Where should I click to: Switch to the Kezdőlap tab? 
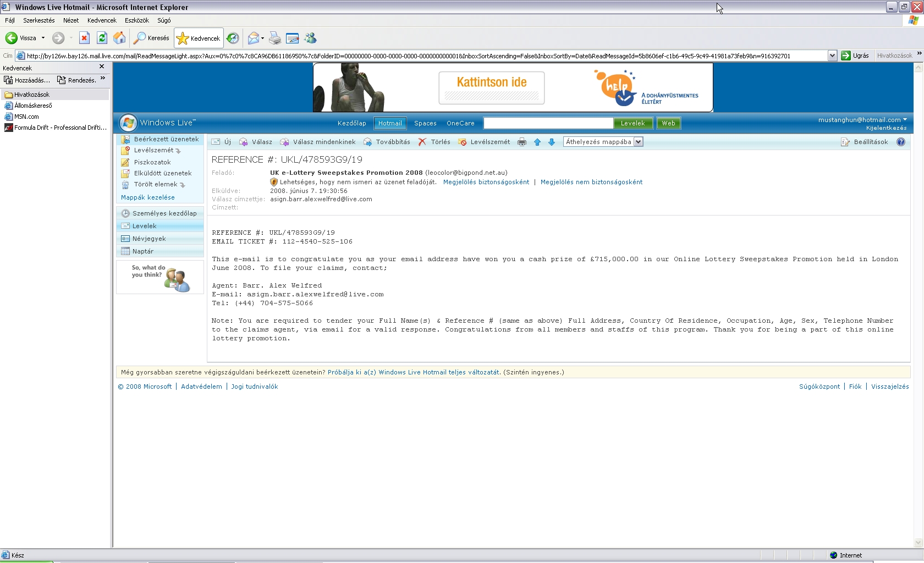tap(352, 123)
